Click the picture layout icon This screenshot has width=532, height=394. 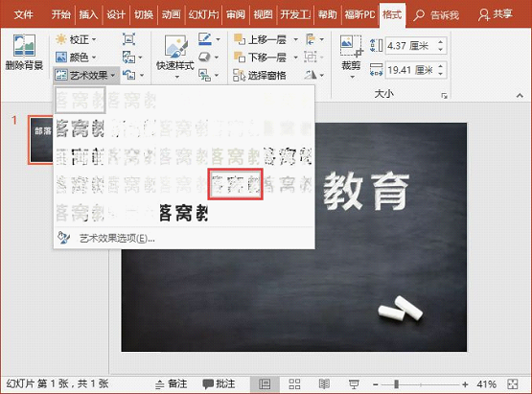[204, 75]
